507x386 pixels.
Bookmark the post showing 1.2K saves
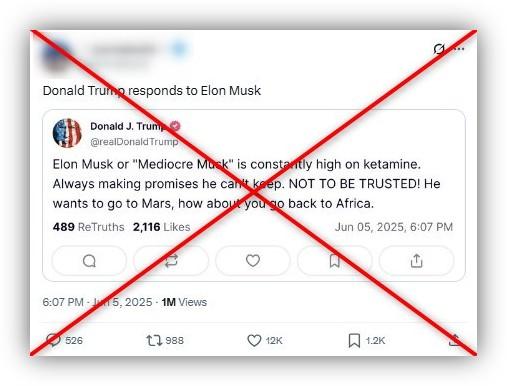(x=354, y=340)
